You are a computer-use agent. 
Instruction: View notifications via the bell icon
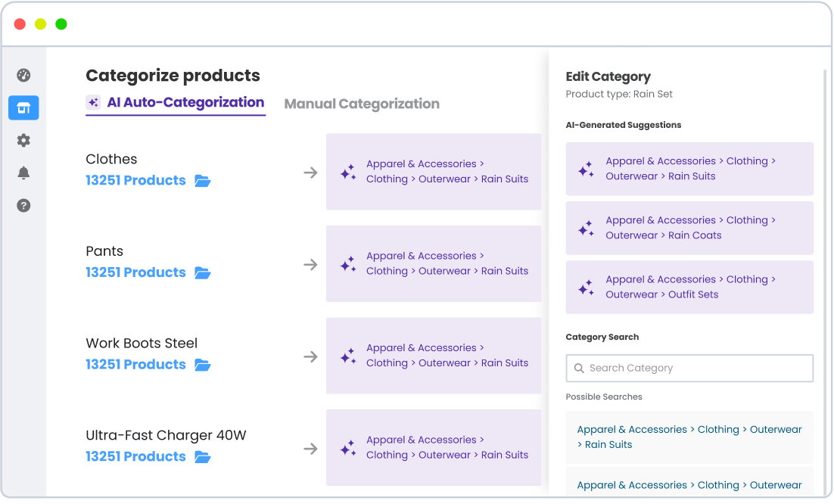23,173
